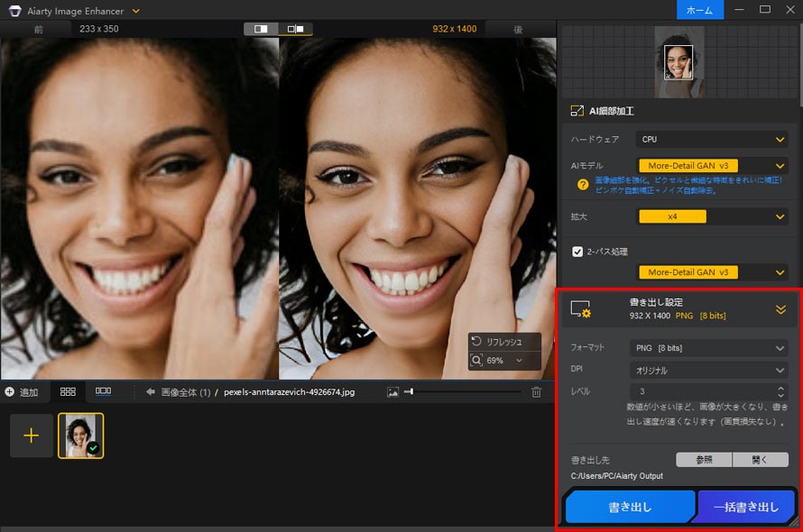This screenshot has height=532, width=803.
Task: Open the AI細部加工 panel icon
Action: [577, 110]
